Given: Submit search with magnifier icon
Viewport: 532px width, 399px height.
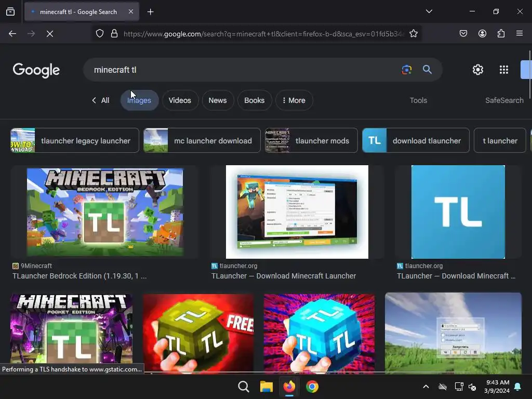Looking at the screenshot, I should coord(427,70).
